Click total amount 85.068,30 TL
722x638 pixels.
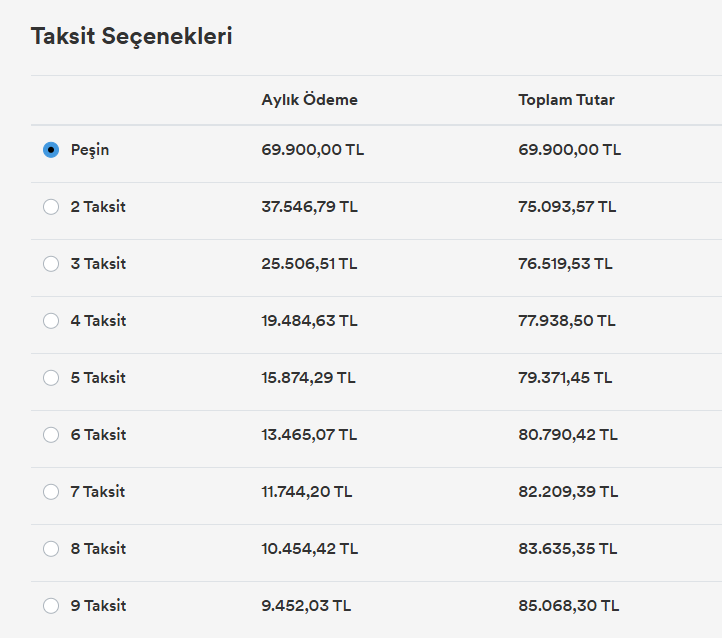pos(569,606)
